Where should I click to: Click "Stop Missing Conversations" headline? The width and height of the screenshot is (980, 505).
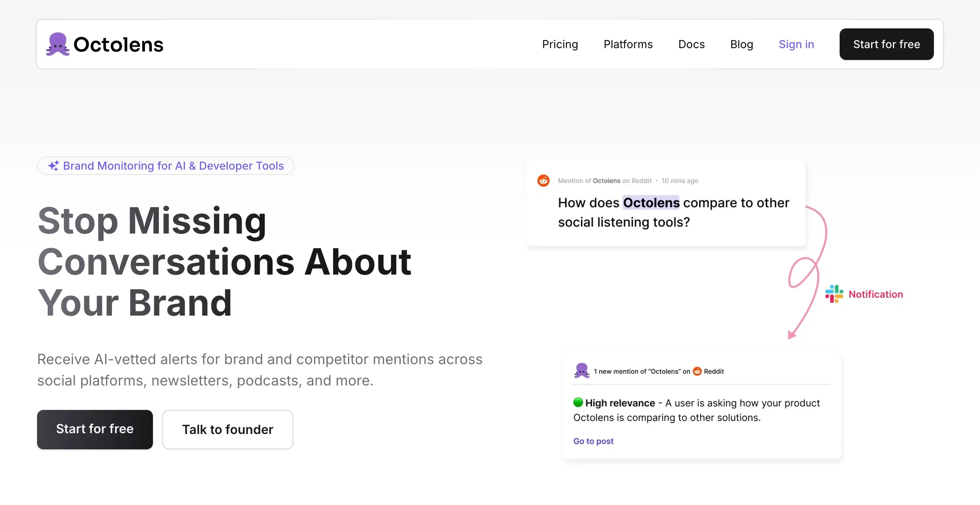click(224, 261)
